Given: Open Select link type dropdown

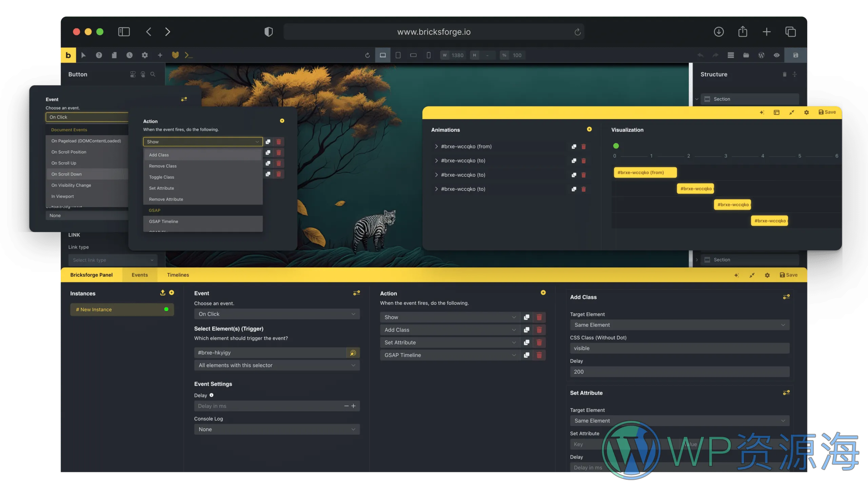Looking at the screenshot, I should click(113, 260).
